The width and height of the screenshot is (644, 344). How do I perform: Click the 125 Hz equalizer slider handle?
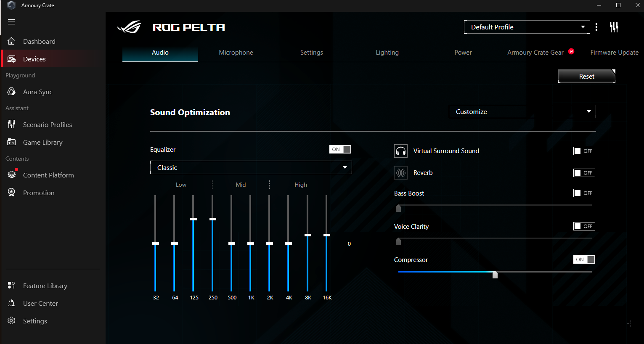pyautogui.click(x=193, y=219)
